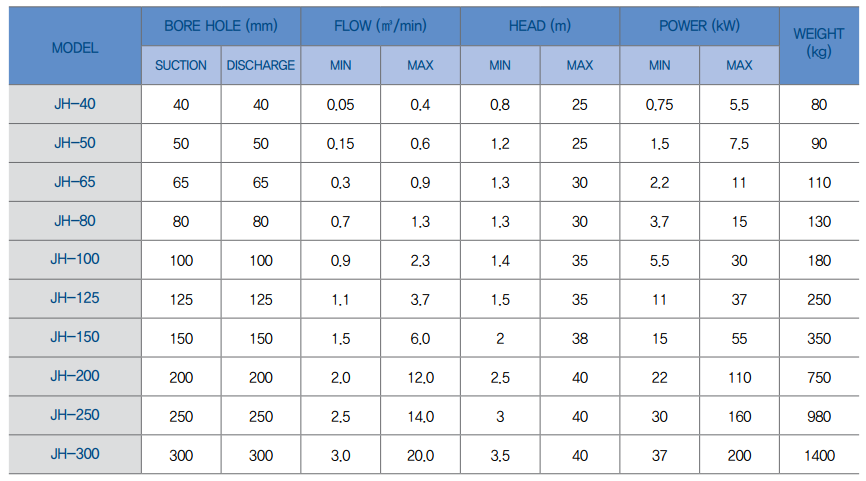Click the MODEL column header
866x481 pixels.
click(75, 47)
